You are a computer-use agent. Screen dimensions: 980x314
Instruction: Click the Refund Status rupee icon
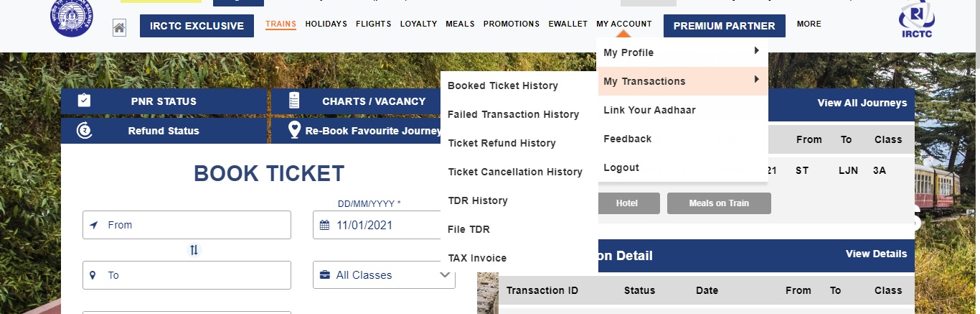(84, 130)
